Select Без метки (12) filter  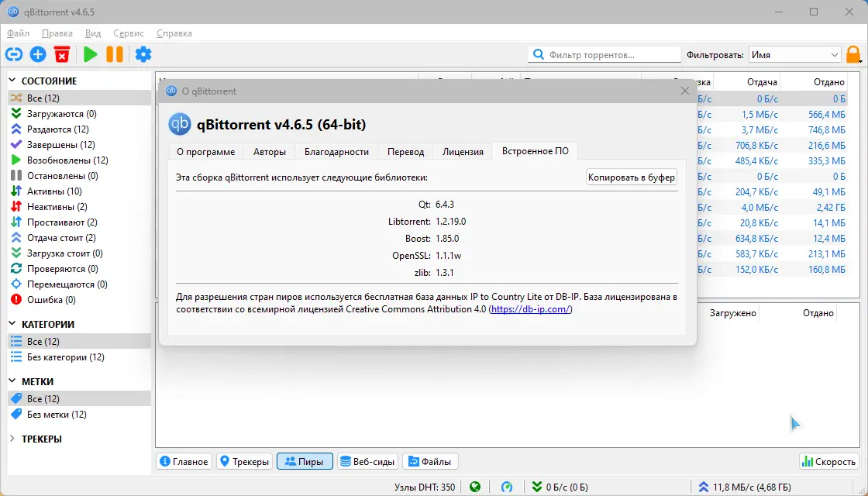click(x=57, y=414)
